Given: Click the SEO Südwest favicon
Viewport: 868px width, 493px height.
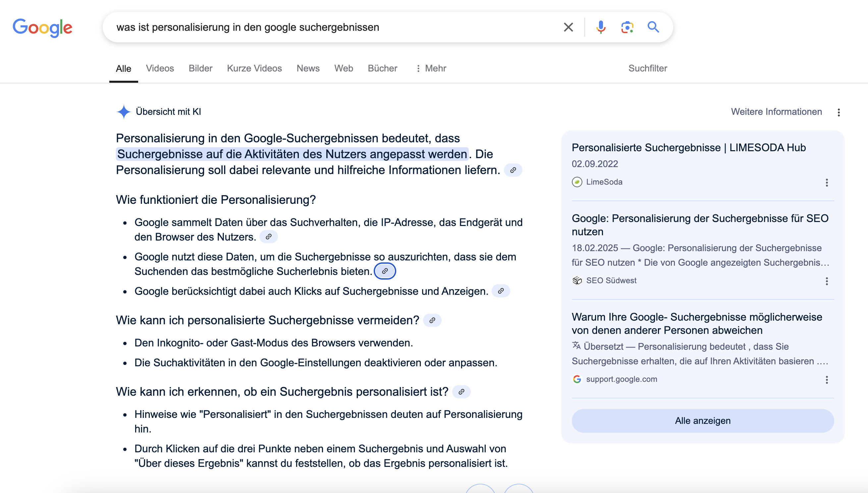Looking at the screenshot, I should point(577,280).
